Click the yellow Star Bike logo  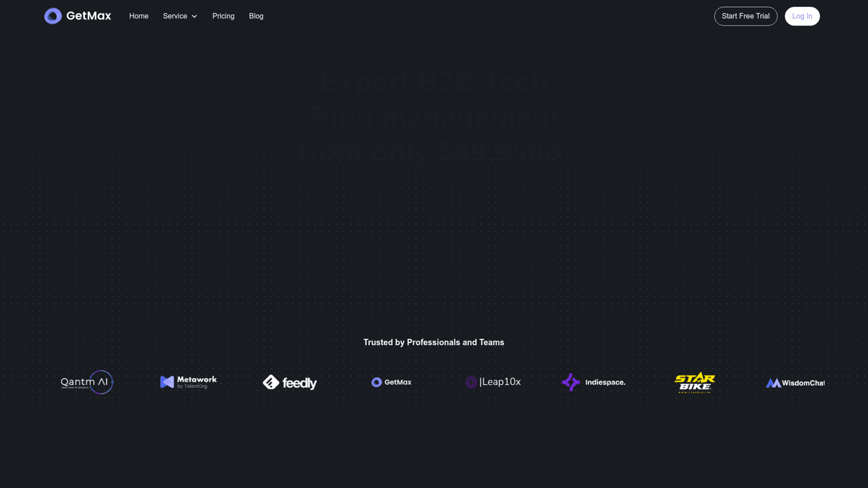(x=695, y=382)
